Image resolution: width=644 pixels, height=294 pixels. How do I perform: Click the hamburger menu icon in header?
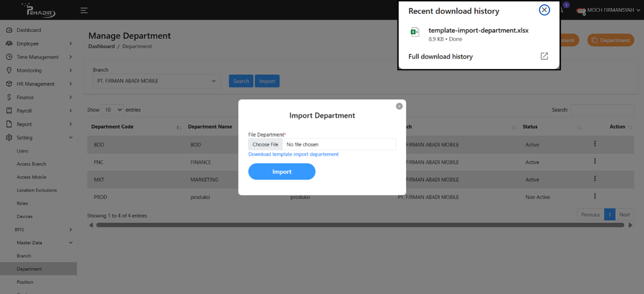pos(84,10)
